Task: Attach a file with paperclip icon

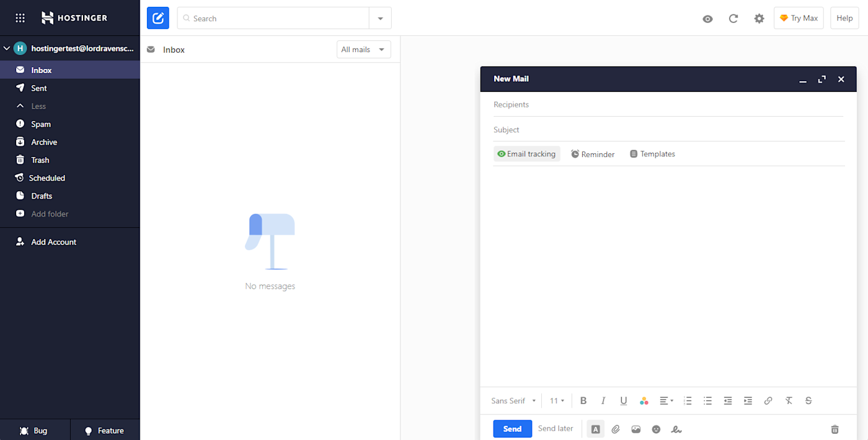Action: (616, 429)
